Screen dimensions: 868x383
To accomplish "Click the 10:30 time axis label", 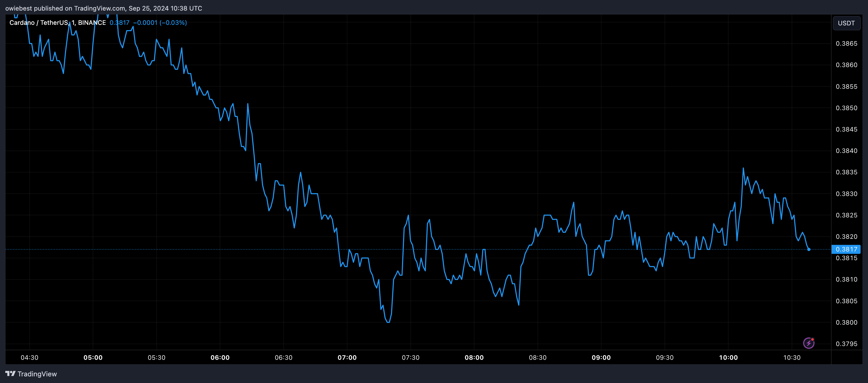I will click(x=792, y=357).
